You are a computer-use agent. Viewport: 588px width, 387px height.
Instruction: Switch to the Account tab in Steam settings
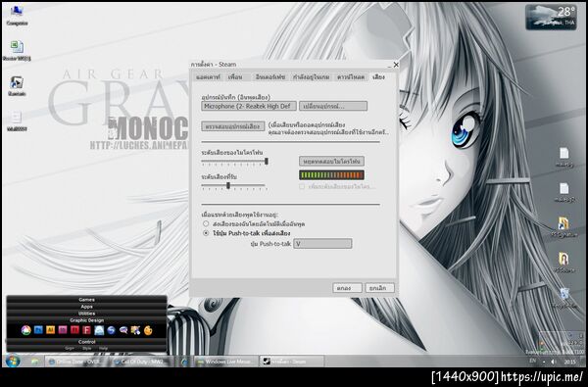(x=209, y=76)
